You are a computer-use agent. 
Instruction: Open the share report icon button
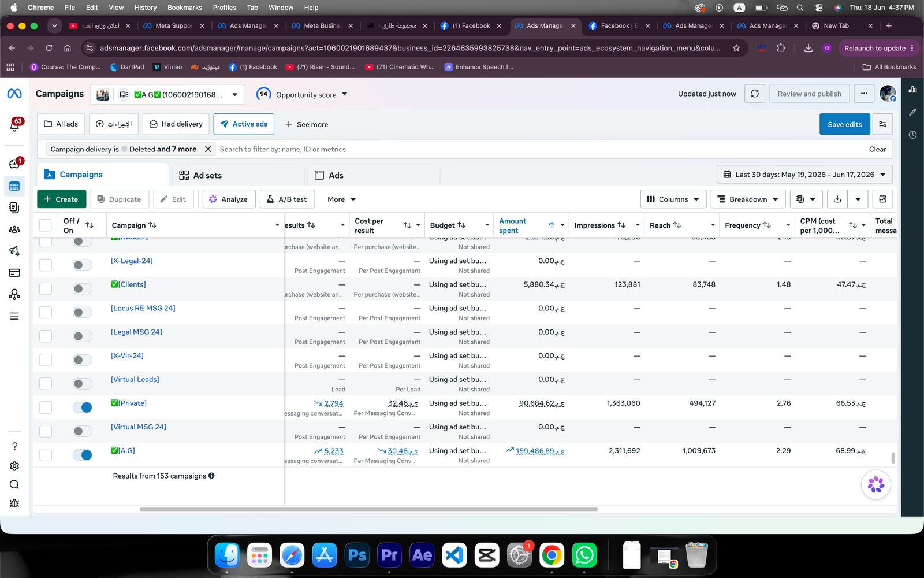click(x=882, y=199)
